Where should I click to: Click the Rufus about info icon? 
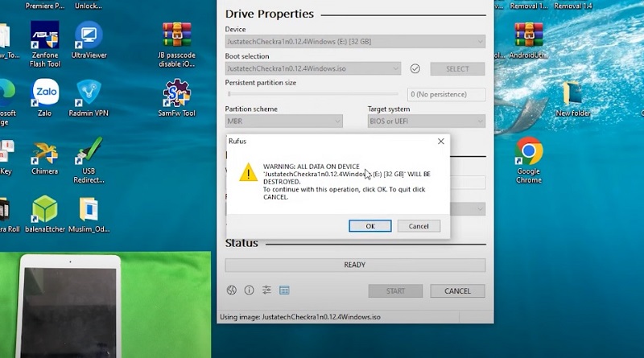[250, 290]
